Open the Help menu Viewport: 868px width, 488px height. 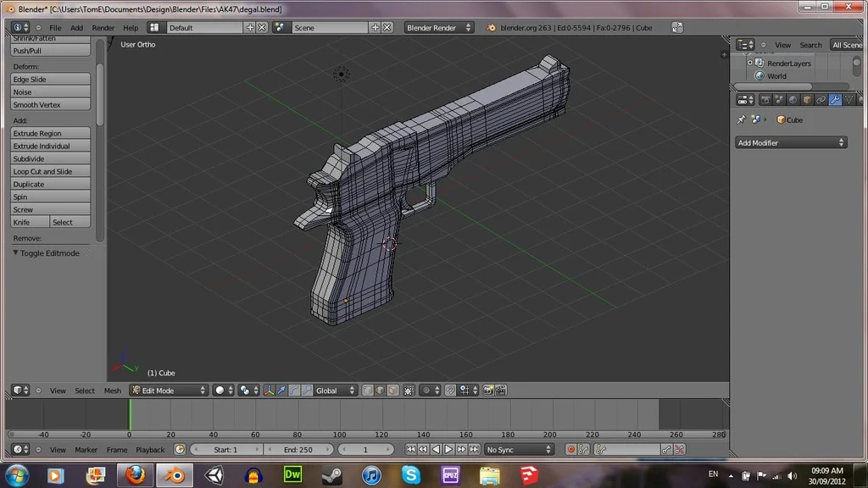click(131, 28)
